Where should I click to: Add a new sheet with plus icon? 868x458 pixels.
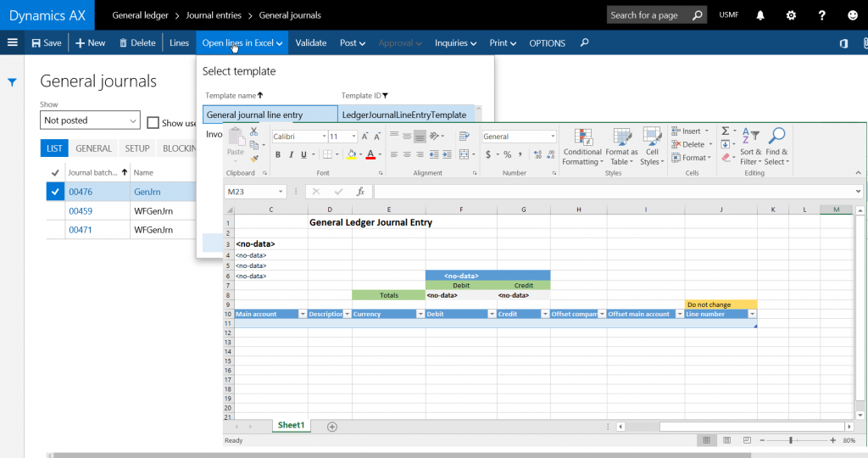(x=332, y=427)
